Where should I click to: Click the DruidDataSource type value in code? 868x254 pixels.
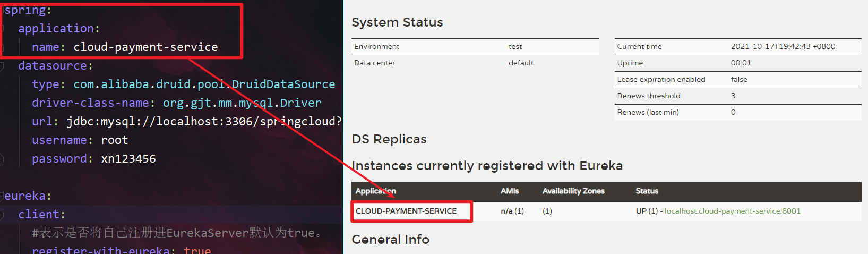204,84
